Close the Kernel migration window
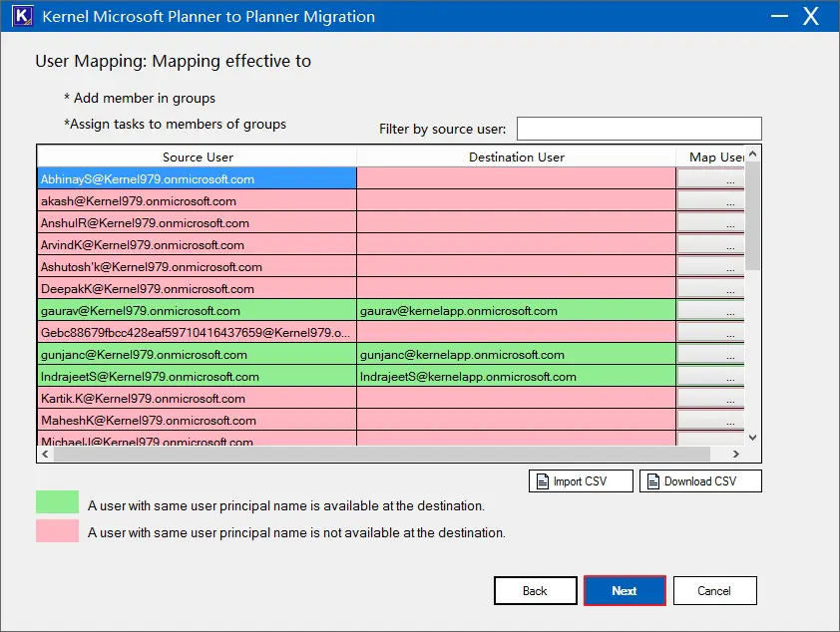 (x=810, y=16)
